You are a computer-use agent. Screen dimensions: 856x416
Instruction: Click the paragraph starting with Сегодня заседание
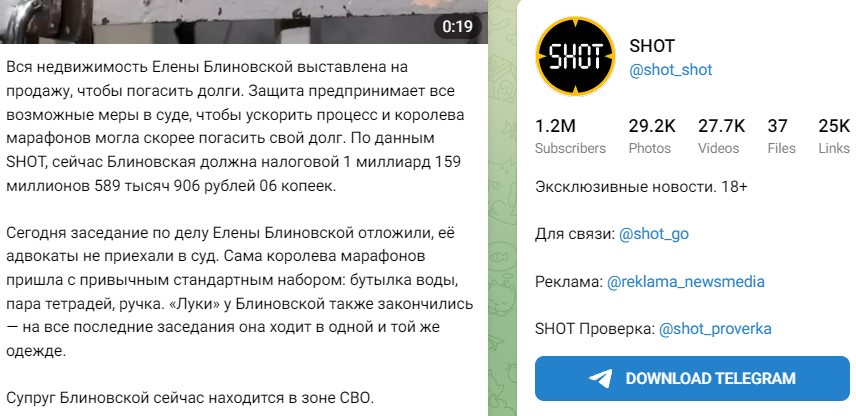pos(239,292)
